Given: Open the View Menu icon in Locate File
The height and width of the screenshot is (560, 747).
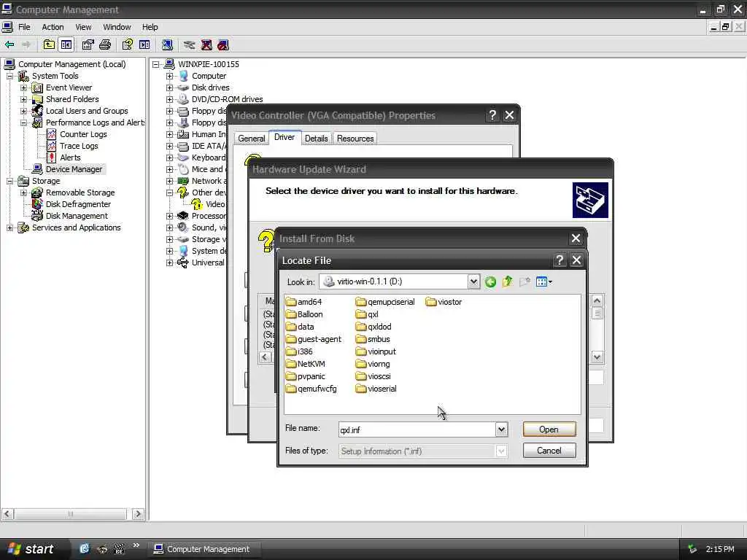Looking at the screenshot, I should [543, 282].
